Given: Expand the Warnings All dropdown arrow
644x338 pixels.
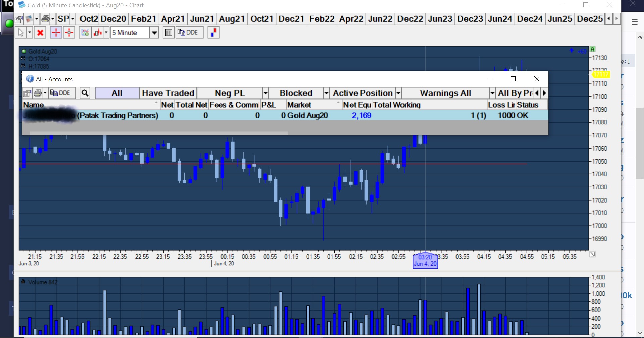Looking at the screenshot, I should [492, 93].
